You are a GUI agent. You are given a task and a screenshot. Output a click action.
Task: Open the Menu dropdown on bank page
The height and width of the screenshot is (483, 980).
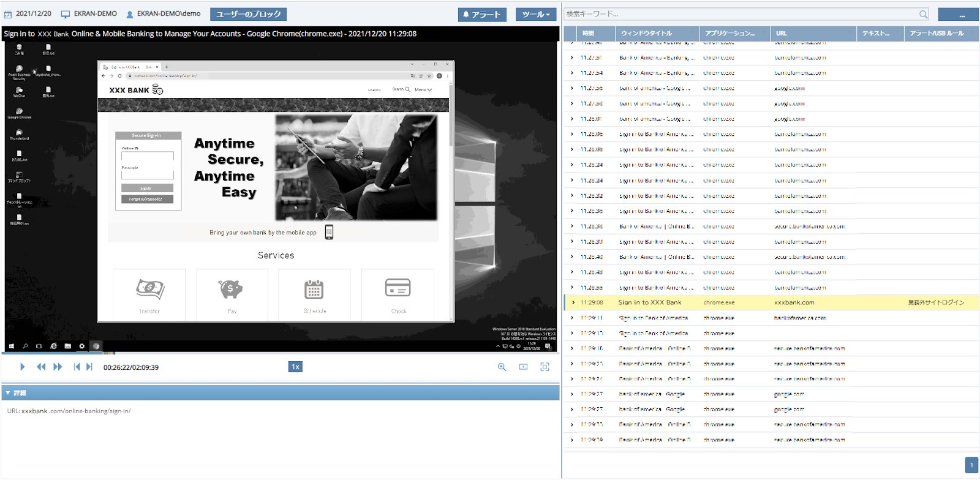pyautogui.click(x=423, y=90)
